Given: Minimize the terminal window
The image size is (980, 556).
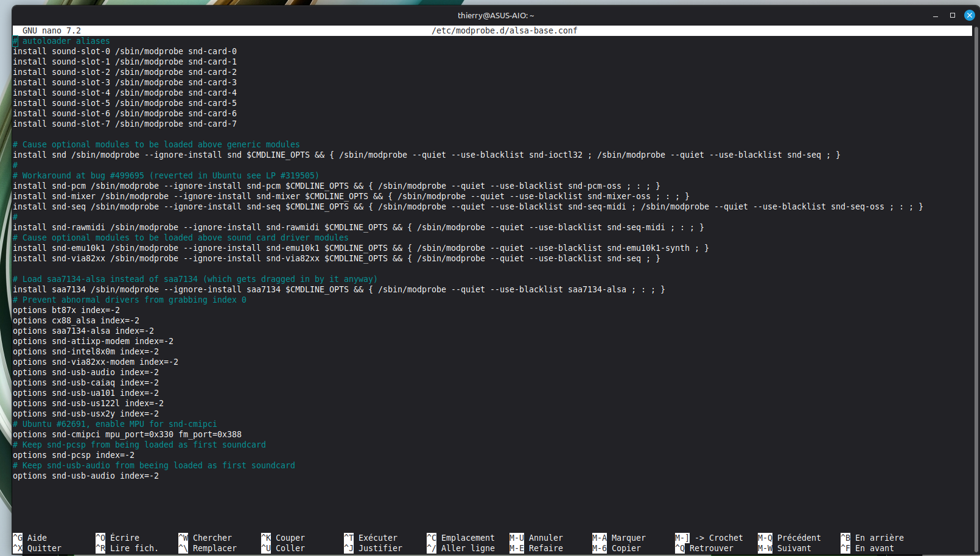Looking at the screenshot, I should click(936, 15).
